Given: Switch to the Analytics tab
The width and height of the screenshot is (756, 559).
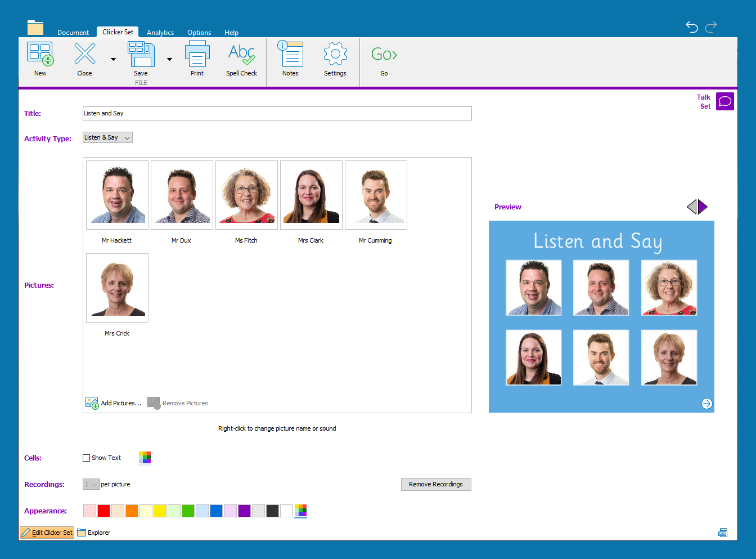Looking at the screenshot, I should pos(160,33).
